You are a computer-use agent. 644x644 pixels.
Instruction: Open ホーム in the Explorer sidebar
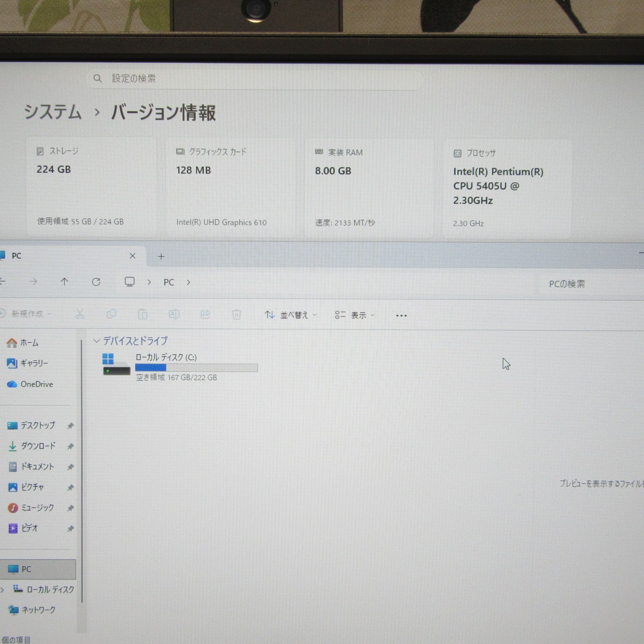click(x=23, y=343)
